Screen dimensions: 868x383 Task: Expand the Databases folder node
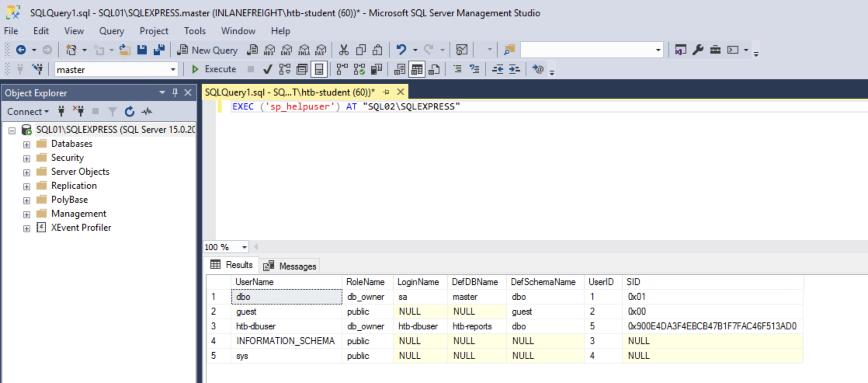click(26, 144)
